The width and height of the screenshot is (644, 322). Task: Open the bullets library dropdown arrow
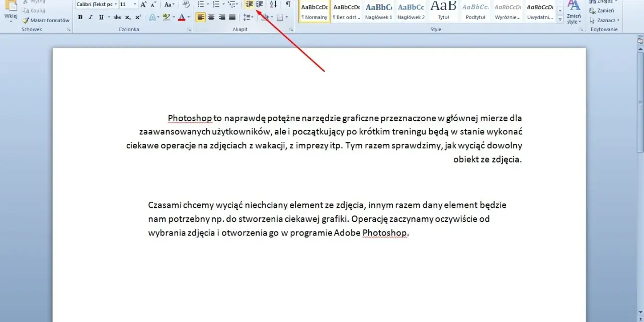(x=207, y=4)
